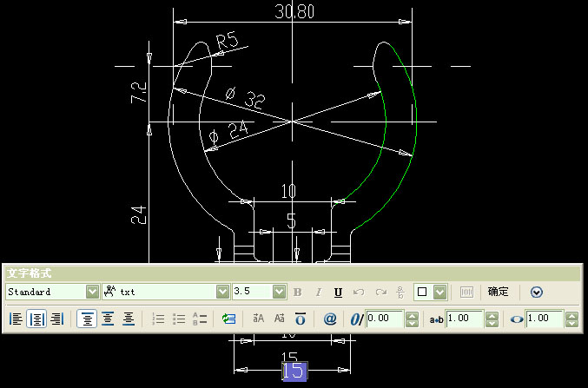
Task: Decrease tracking value with down arrow
Action: [492, 323]
